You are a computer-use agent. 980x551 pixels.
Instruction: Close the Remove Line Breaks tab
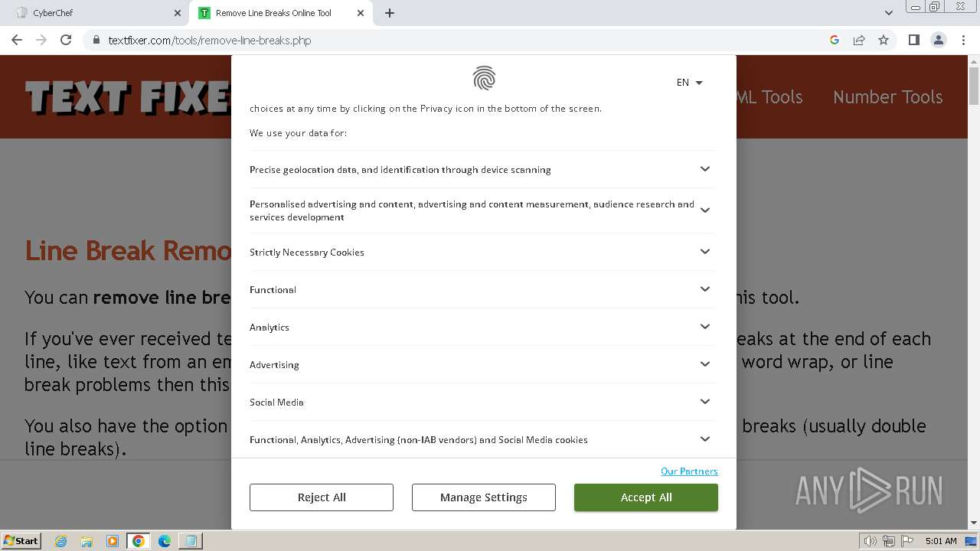361,13
